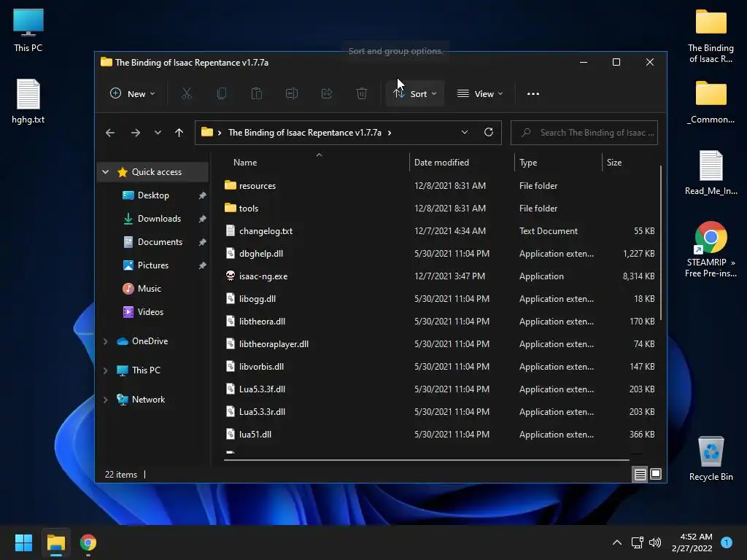
Task: Open the Sort dropdown menu
Action: (414, 94)
